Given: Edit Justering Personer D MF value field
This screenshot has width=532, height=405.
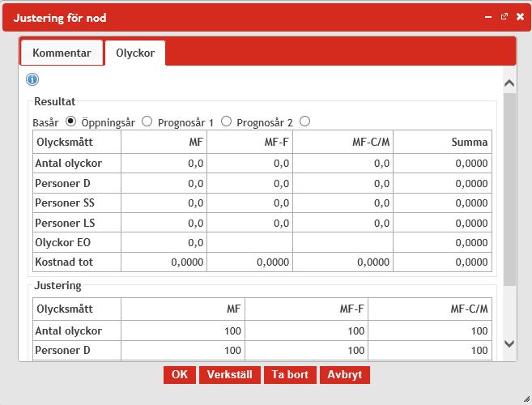Looking at the screenshot, I should 183,351.
